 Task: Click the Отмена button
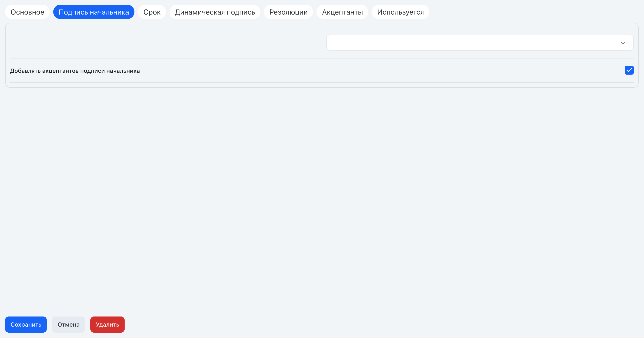[x=68, y=325]
